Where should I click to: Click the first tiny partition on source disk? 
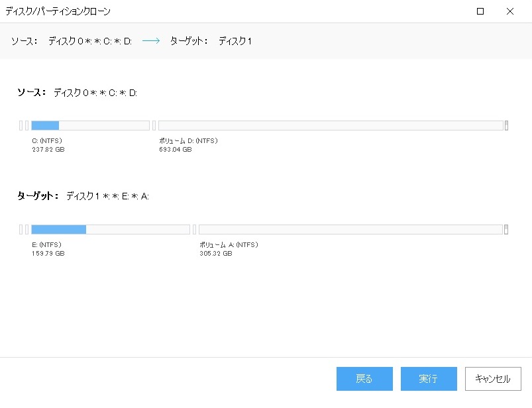click(21, 125)
